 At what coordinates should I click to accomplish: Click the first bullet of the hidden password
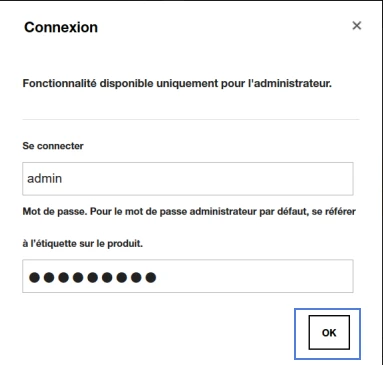tap(34, 277)
